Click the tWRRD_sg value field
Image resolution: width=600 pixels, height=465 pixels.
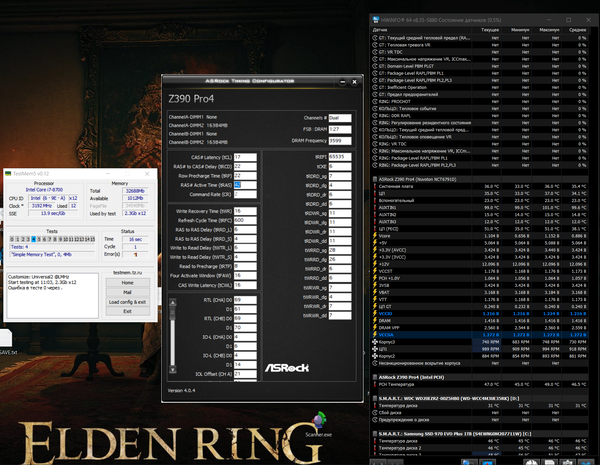click(340, 250)
